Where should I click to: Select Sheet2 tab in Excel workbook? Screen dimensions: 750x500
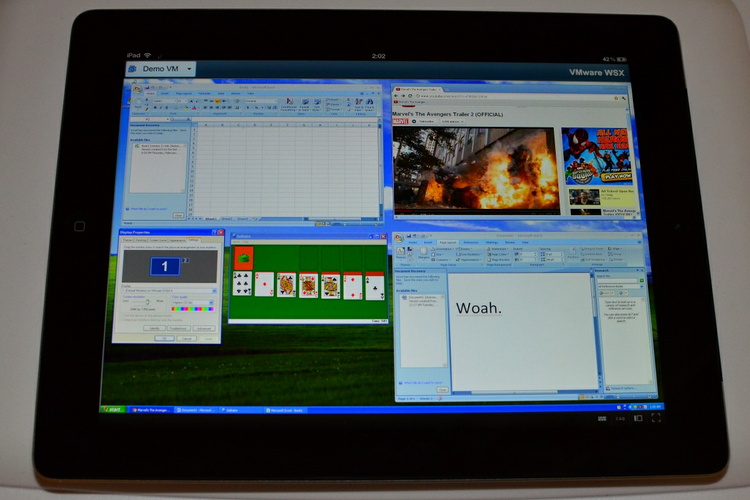227,218
